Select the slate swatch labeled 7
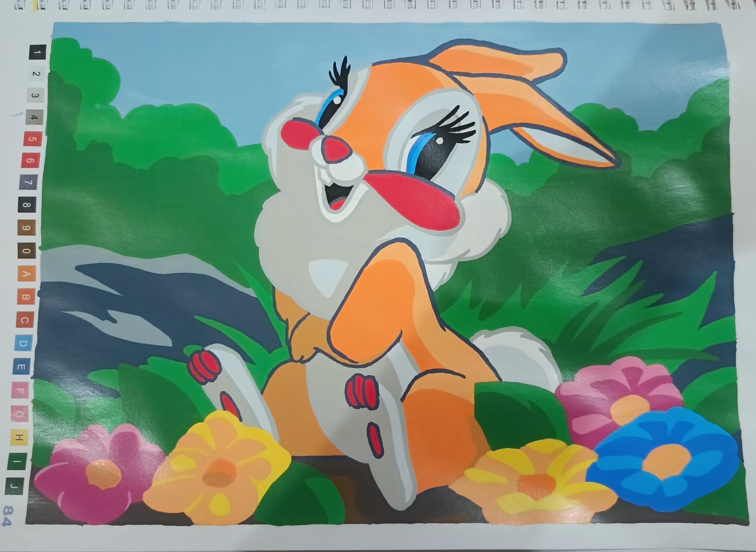756x552 pixels. (x=28, y=182)
